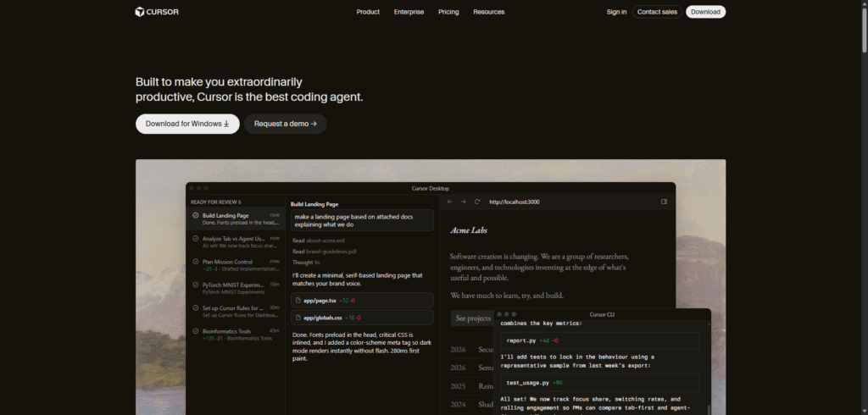
Task: Click the READY FOR REVIEW 6 header
Action: (x=216, y=202)
